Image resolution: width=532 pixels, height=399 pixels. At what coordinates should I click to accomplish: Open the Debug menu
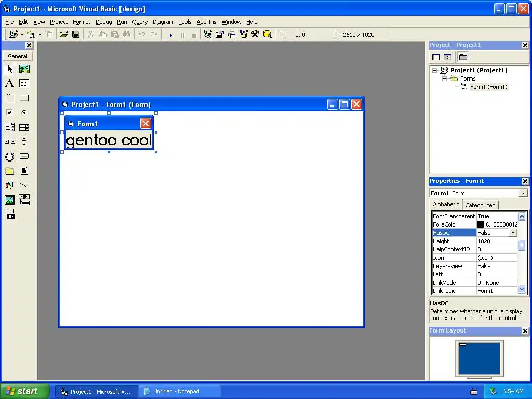103,22
